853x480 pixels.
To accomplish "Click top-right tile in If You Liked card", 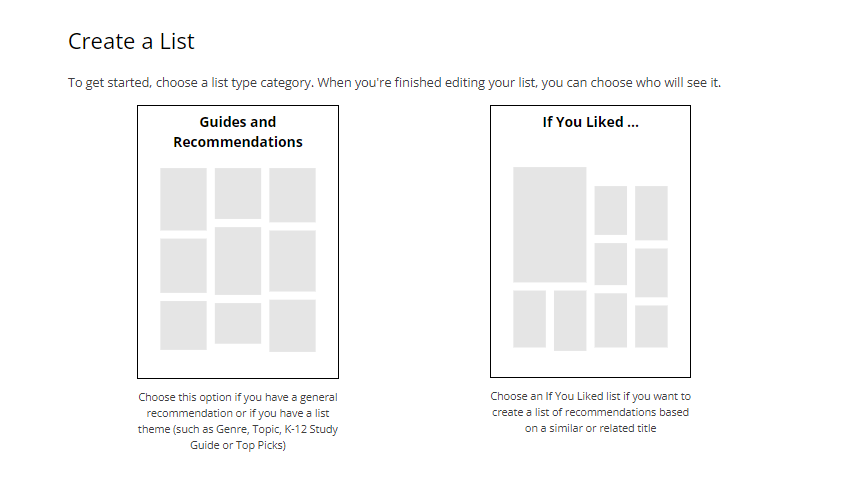I will [651, 212].
